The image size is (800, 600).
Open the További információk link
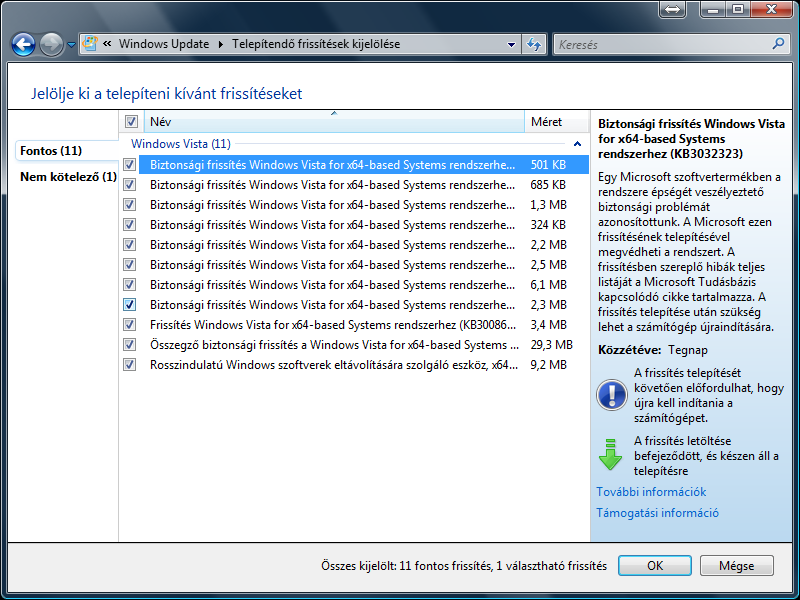pos(651,491)
